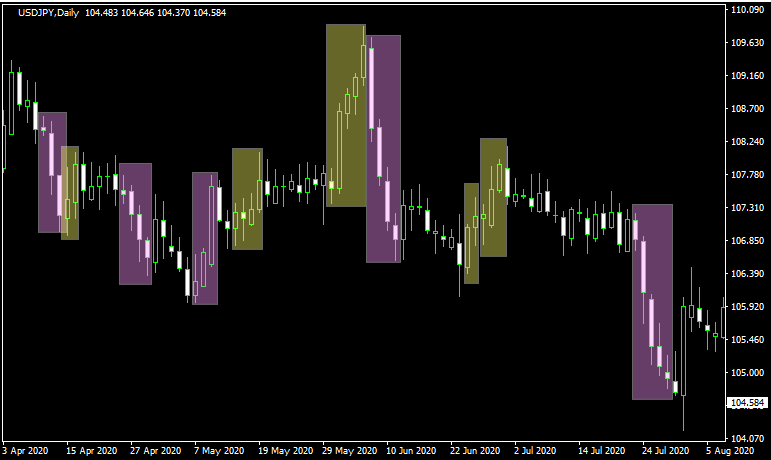
Task: Click the 109.630 price scale label
Action: (x=747, y=43)
